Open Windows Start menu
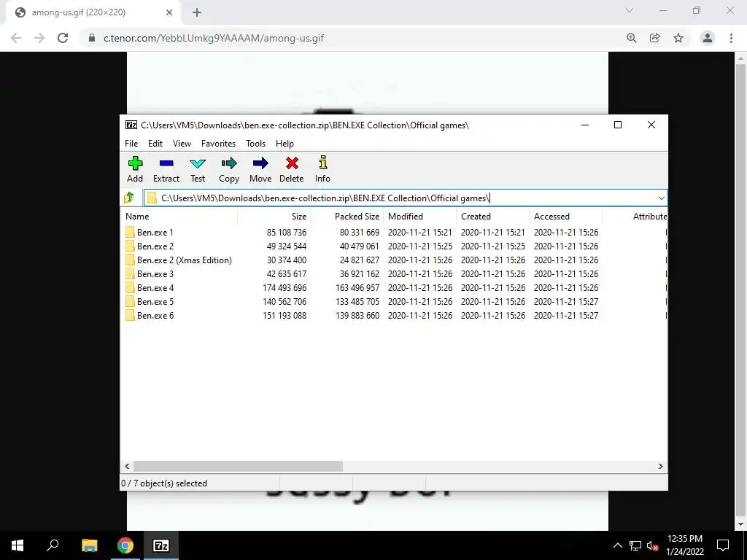The height and width of the screenshot is (560, 747). pos(18,545)
